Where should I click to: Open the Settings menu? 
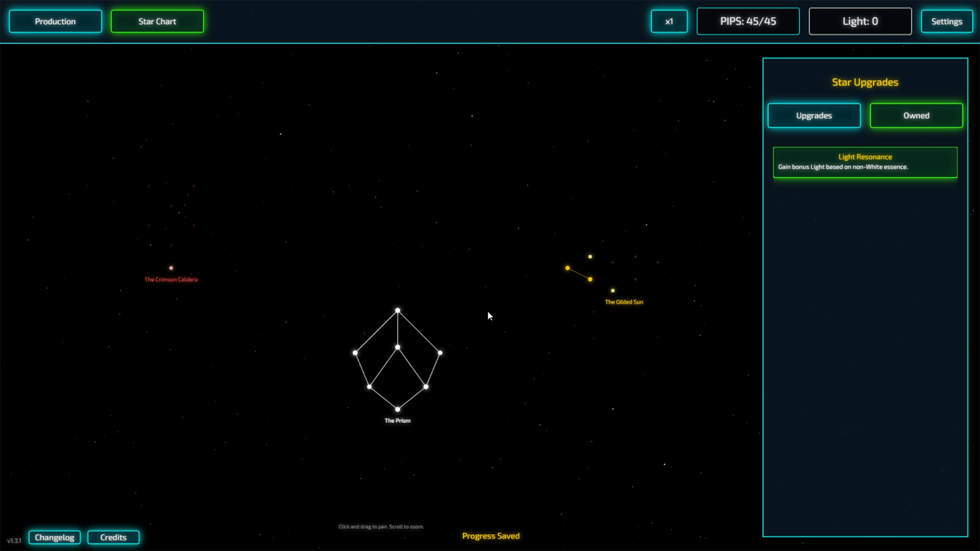(x=947, y=21)
